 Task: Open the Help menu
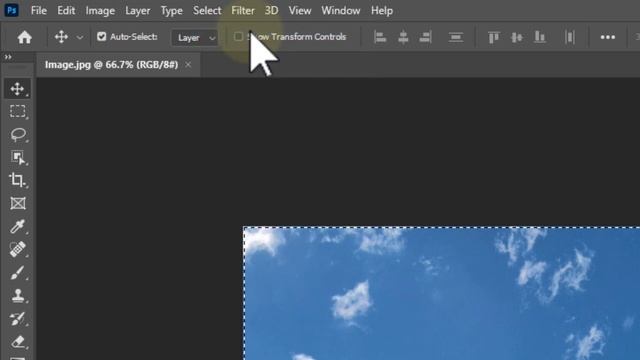382,11
